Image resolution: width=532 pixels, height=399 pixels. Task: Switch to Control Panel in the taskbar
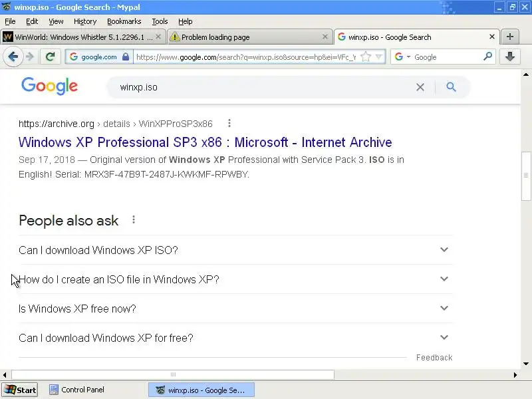coord(76,390)
